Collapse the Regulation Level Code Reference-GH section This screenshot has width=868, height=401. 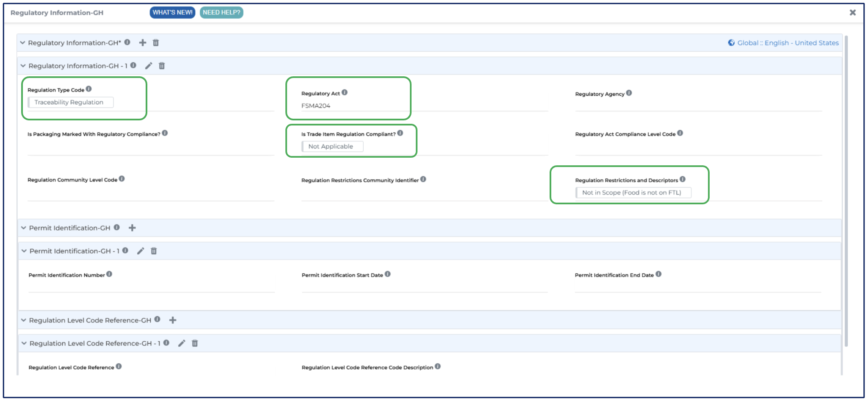point(23,320)
